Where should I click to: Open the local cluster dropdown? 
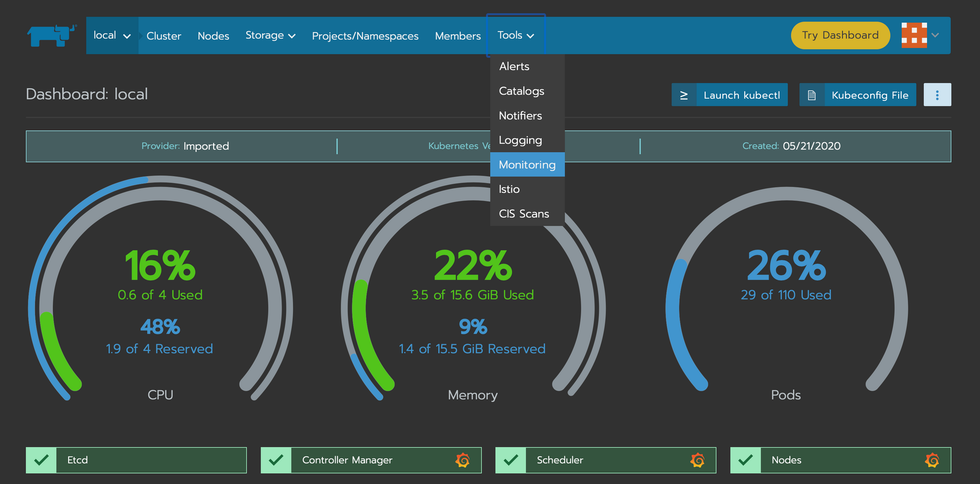pyautogui.click(x=112, y=35)
